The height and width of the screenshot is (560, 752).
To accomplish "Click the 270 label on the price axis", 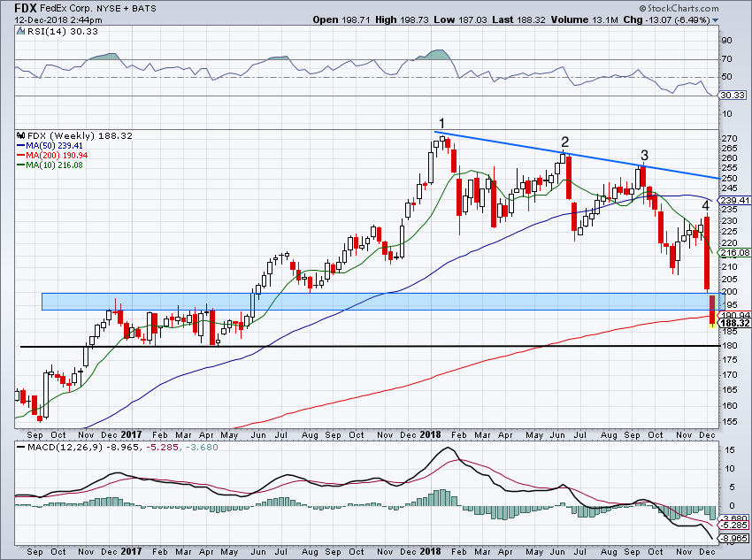I will 730,139.
